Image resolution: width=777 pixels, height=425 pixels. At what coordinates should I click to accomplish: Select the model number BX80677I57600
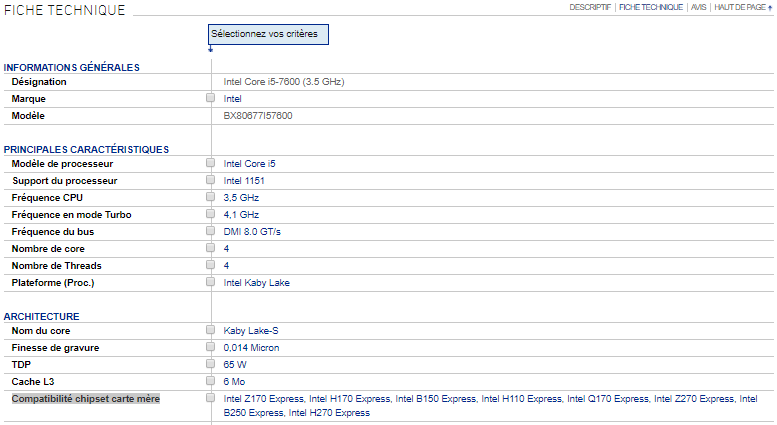click(258, 115)
